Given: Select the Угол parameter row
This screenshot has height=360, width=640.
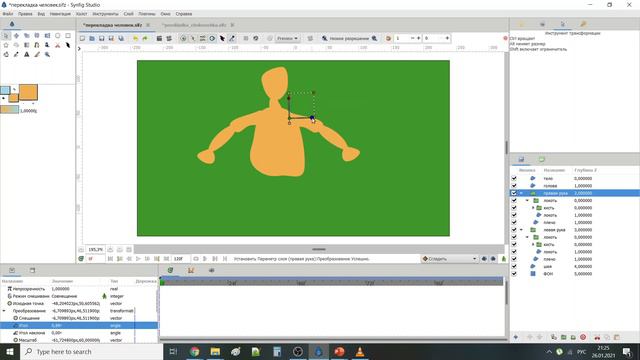Looking at the screenshot, I should [79, 326].
